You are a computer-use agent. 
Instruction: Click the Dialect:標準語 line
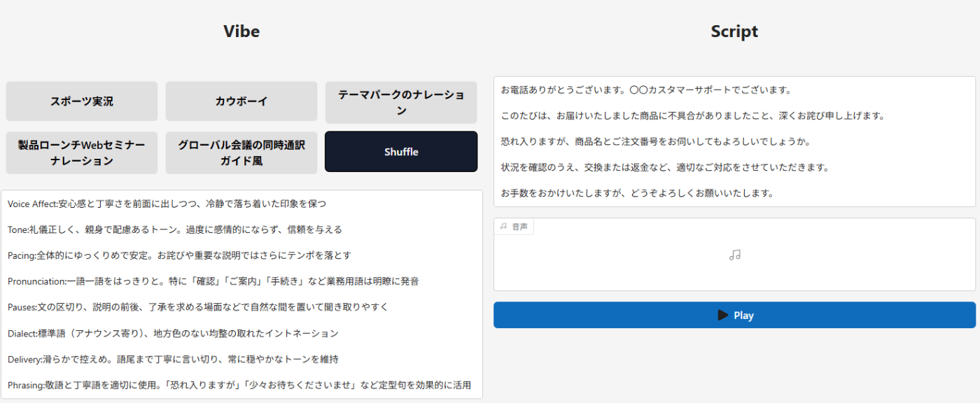click(x=173, y=333)
